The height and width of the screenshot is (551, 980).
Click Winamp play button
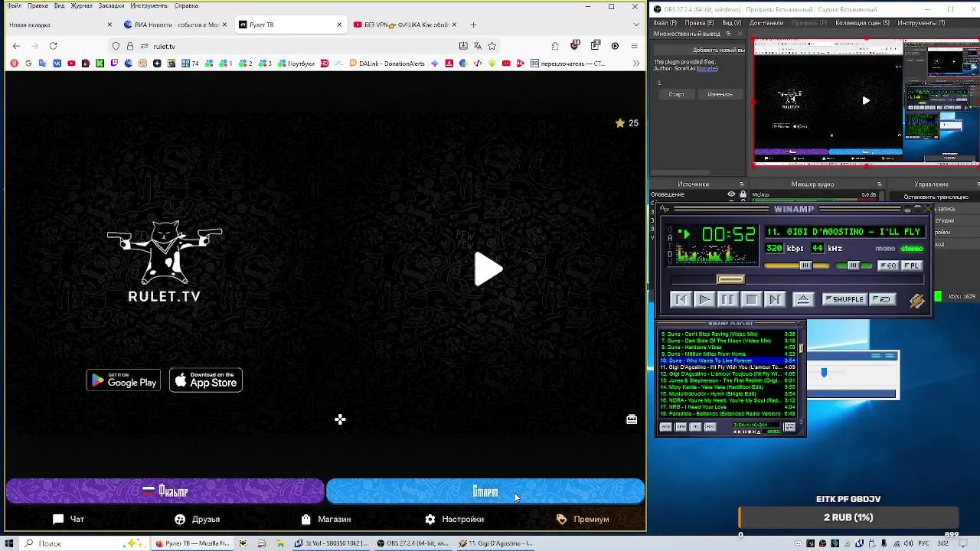[x=704, y=299]
